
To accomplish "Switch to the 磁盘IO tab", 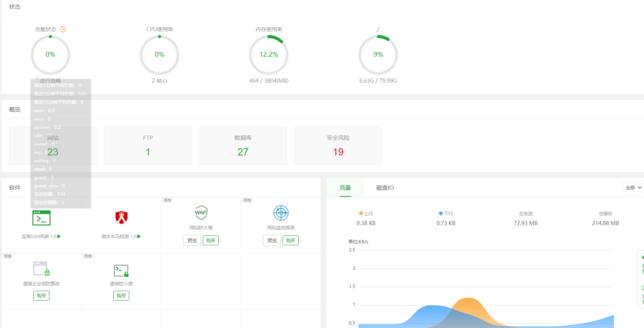I will click(385, 188).
